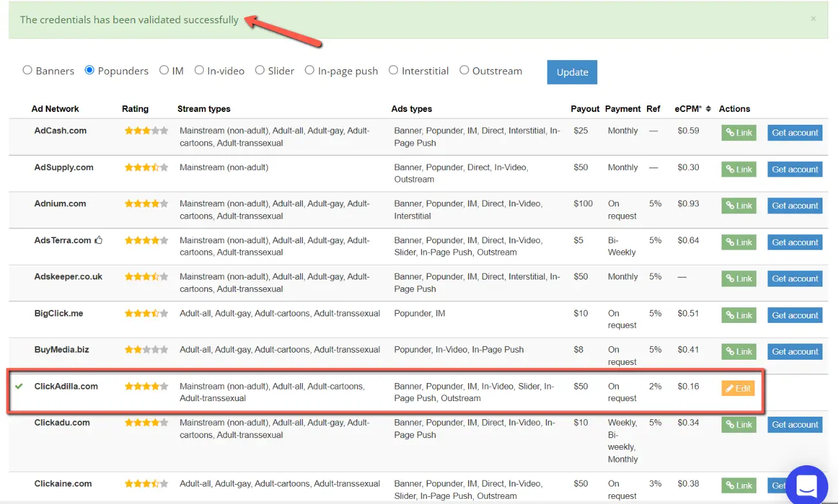The width and height of the screenshot is (838, 504).
Task: Click Get account for AdCash.com
Action: (x=795, y=133)
